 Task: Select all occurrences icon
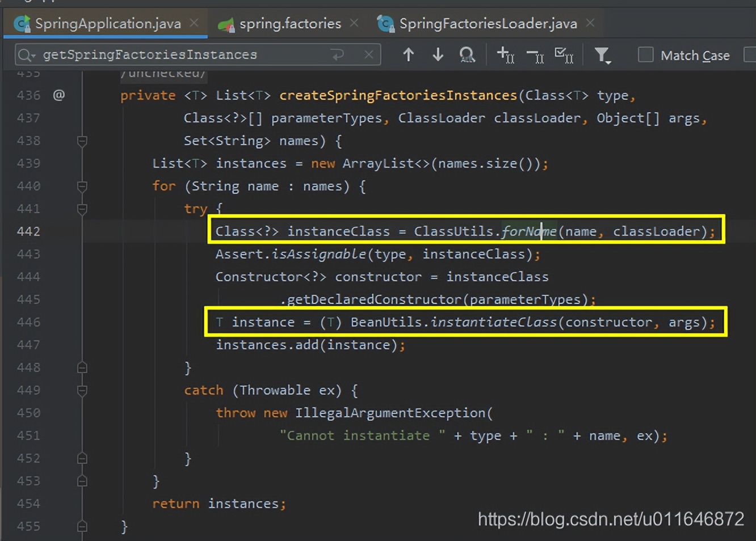click(x=564, y=55)
